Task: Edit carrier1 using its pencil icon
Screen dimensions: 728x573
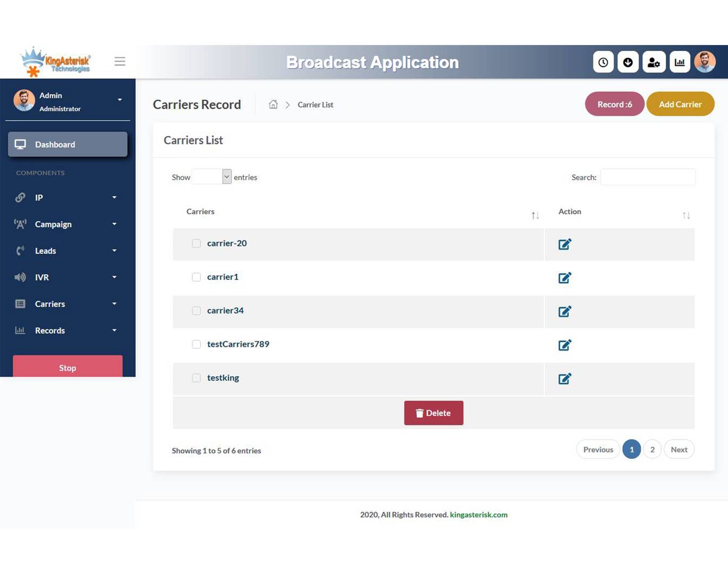Action: (564, 277)
